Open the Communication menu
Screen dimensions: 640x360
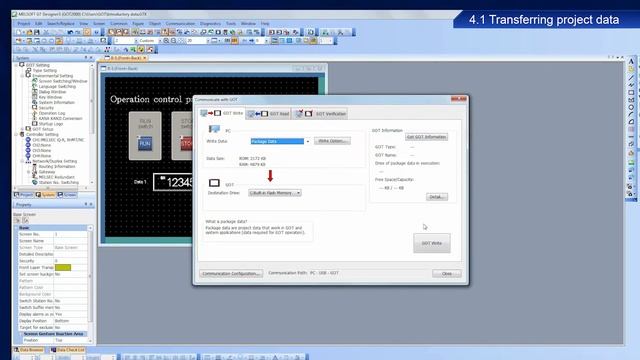pos(180,24)
